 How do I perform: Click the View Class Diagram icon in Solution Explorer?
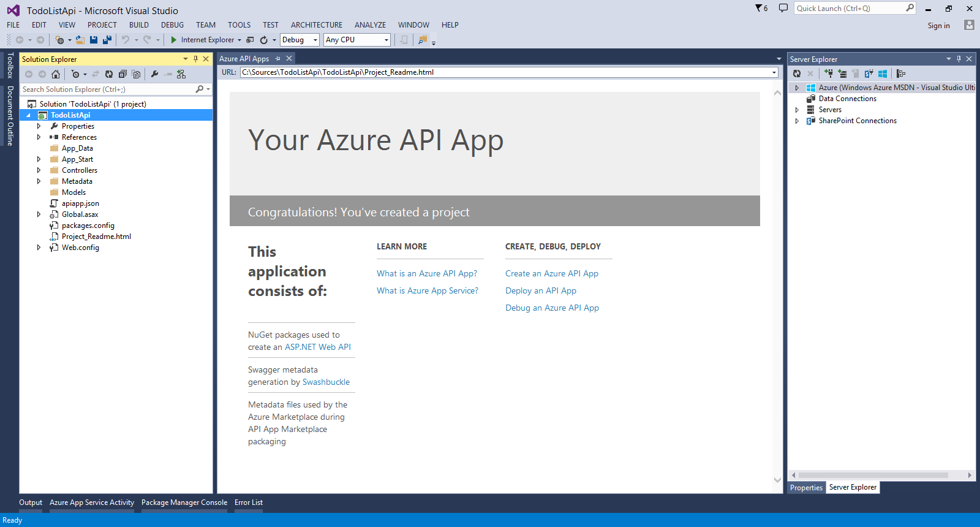coord(181,74)
